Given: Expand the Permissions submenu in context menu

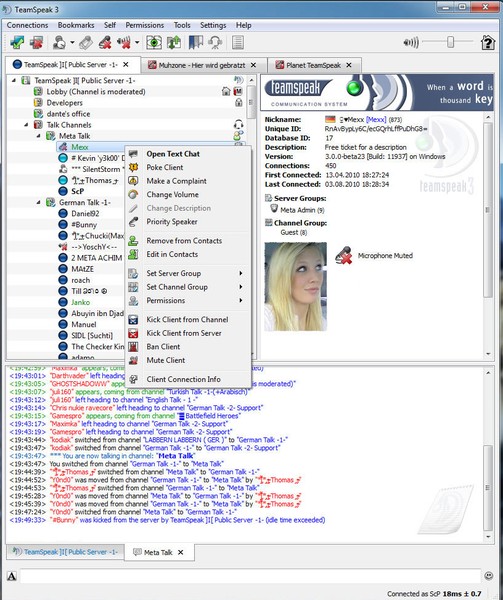Looking at the screenshot, I should [188, 300].
